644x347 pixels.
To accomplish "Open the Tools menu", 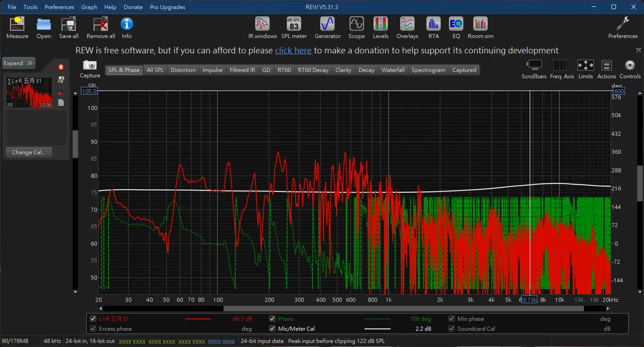I will pos(31,7).
